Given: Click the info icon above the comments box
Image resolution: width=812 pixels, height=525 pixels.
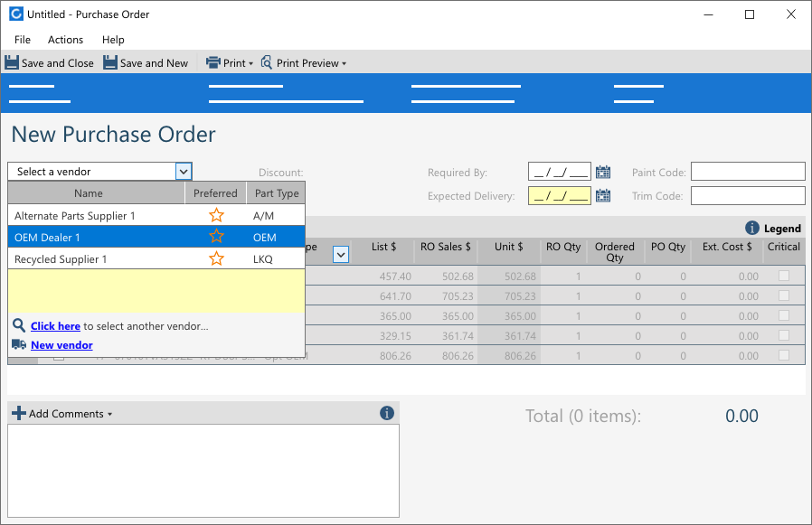Looking at the screenshot, I should [387, 413].
